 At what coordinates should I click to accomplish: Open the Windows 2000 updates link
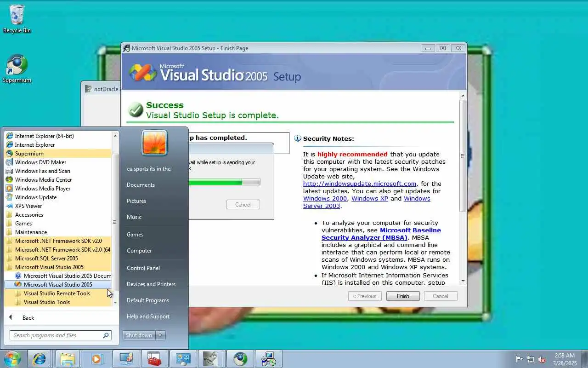click(x=325, y=198)
